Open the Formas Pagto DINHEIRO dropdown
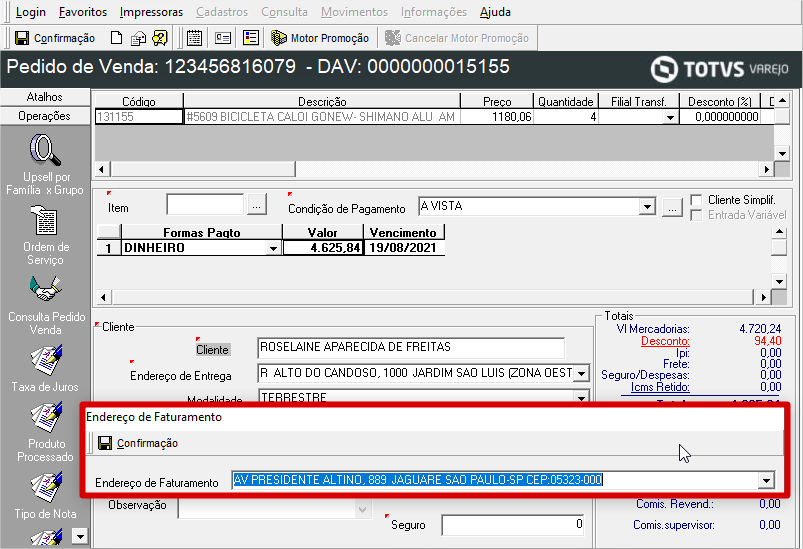This screenshot has width=803, height=549. (273, 249)
